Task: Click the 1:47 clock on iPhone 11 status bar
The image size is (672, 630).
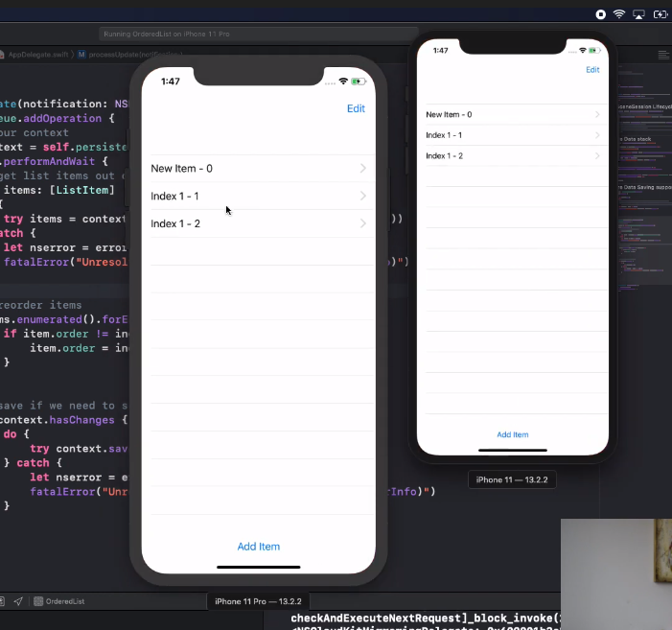Action: click(x=441, y=51)
